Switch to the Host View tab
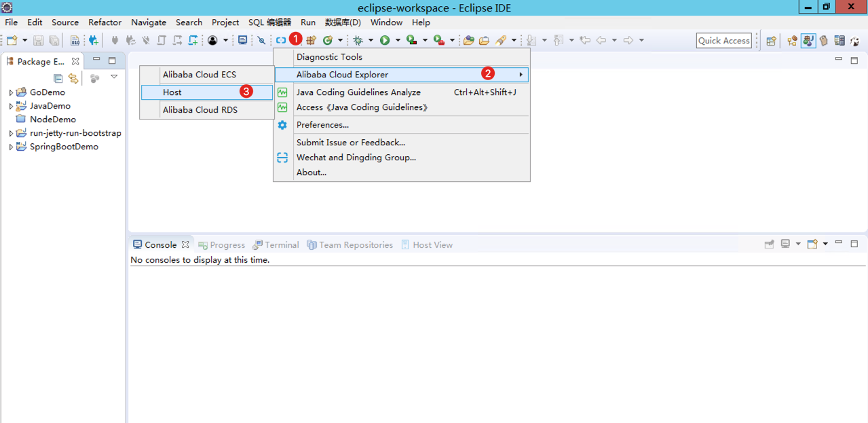 426,245
